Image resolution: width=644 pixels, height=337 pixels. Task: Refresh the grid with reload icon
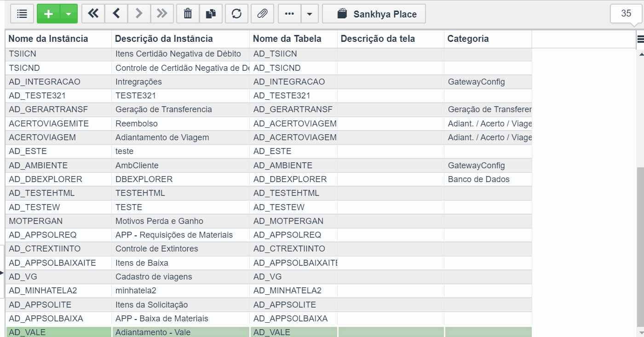pyautogui.click(x=236, y=14)
